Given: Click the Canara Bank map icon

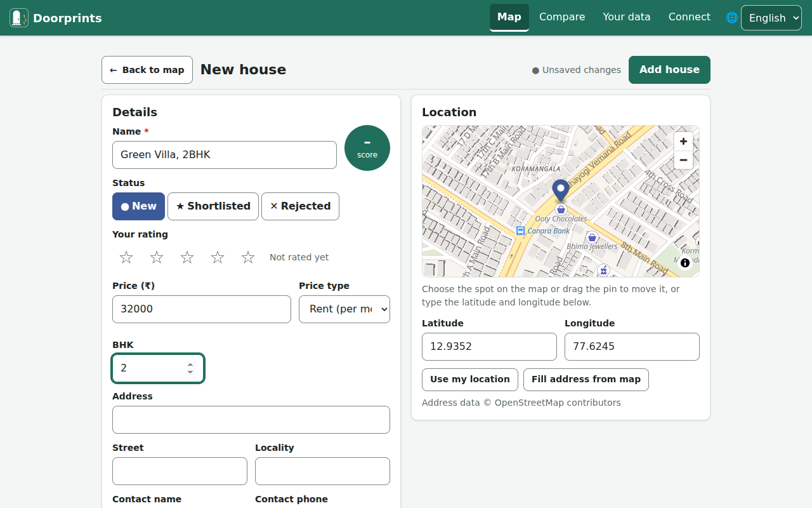Looking at the screenshot, I should point(521,231).
